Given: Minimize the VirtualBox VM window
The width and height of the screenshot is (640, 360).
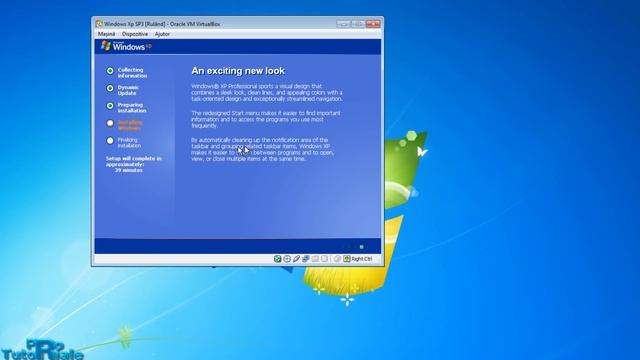Looking at the screenshot, I should pyautogui.click(x=344, y=24).
